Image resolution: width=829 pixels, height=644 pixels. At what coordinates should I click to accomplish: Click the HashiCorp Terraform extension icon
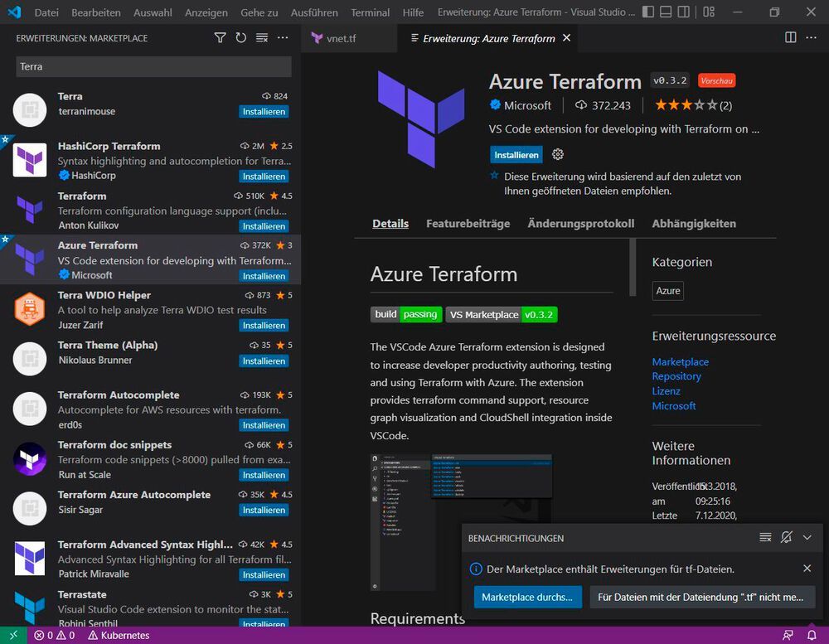click(30, 160)
